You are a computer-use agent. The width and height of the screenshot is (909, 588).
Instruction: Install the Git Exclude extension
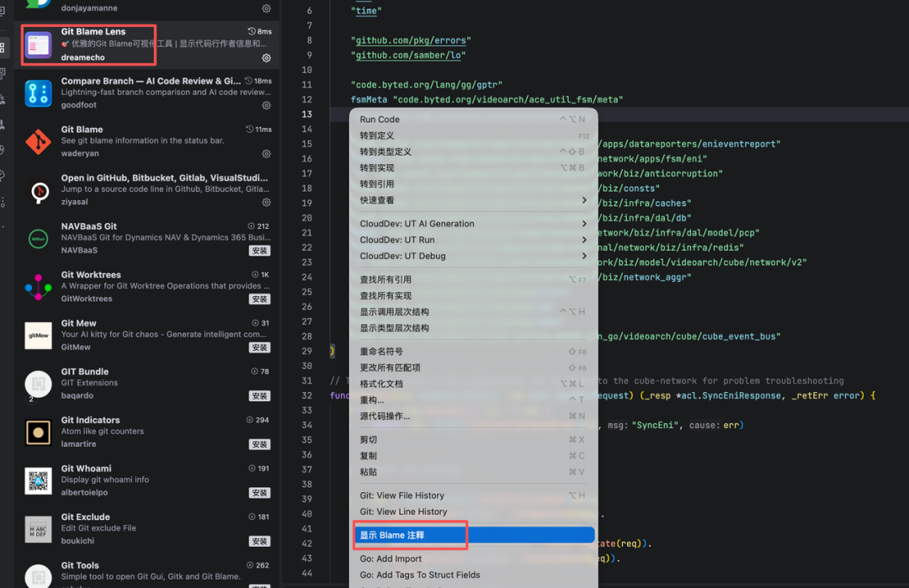click(260, 542)
